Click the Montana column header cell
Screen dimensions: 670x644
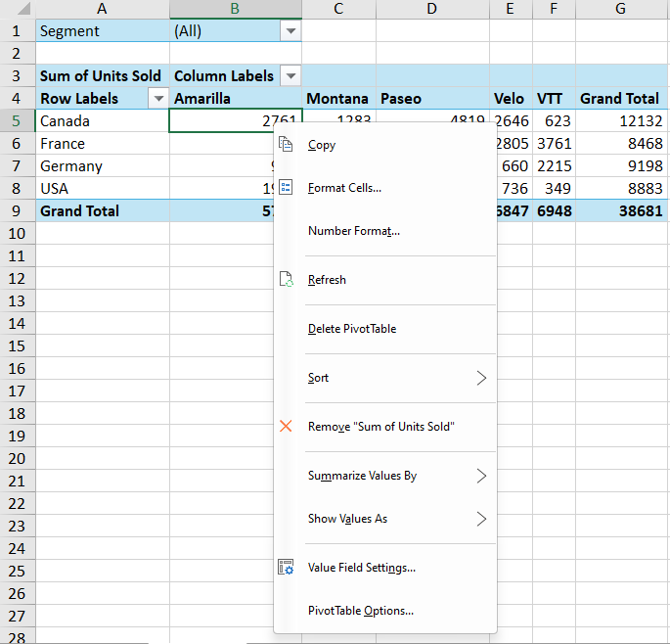click(x=337, y=99)
